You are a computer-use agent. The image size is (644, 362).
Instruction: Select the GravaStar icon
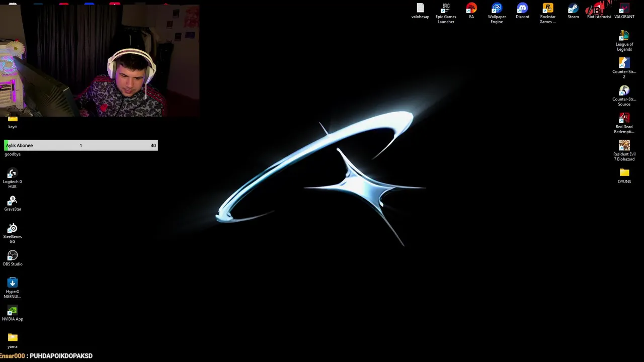(13, 204)
